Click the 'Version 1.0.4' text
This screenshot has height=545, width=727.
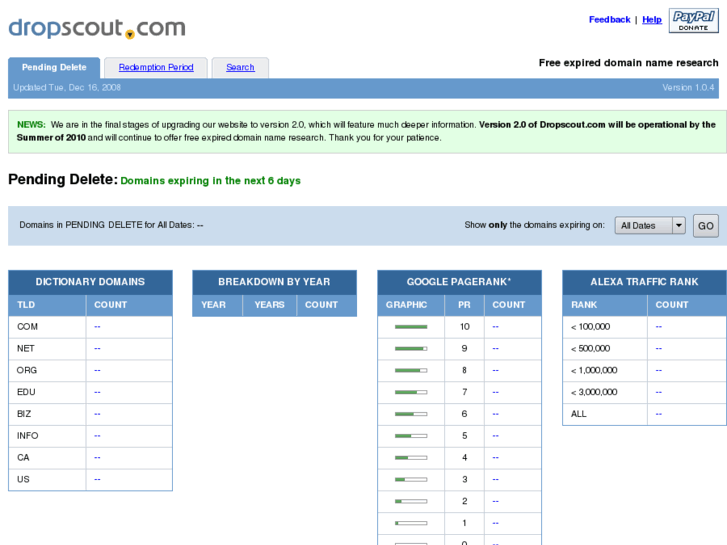pos(688,88)
